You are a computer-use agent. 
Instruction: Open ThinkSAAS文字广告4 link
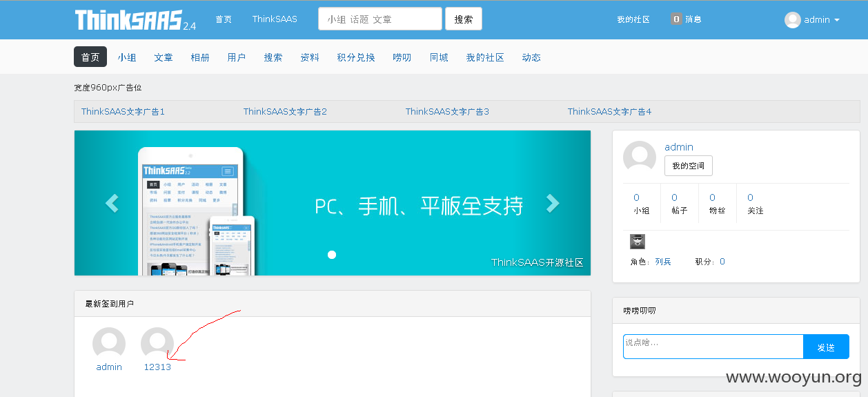[609, 111]
